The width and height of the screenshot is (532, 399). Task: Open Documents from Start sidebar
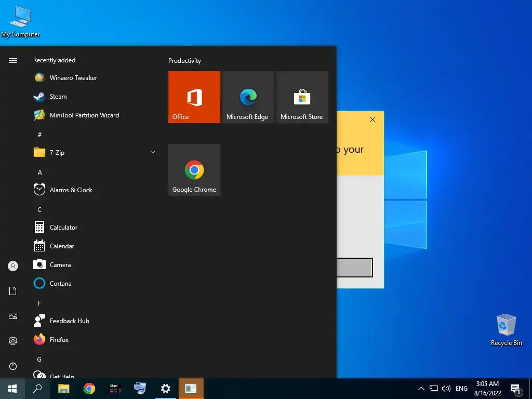tap(13, 291)
